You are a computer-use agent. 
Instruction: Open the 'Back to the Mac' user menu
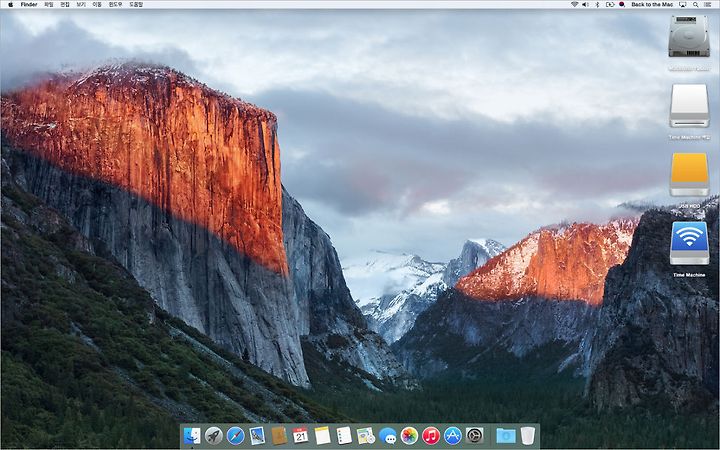point(652,4)
